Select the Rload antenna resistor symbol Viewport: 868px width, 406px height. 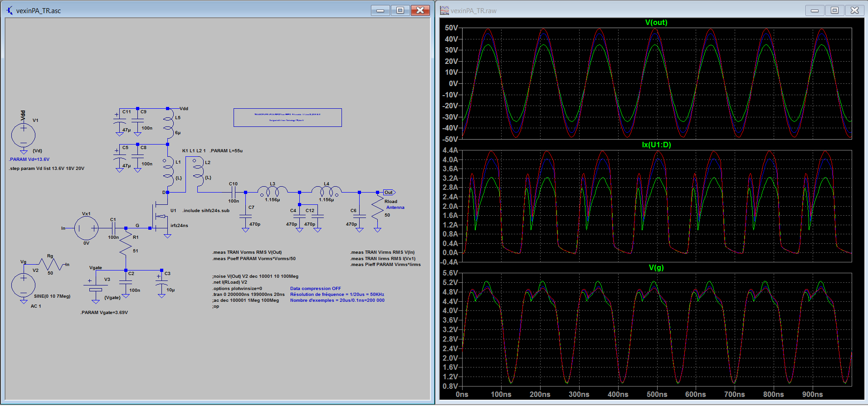pyautogui.click(x=377, y=208)
